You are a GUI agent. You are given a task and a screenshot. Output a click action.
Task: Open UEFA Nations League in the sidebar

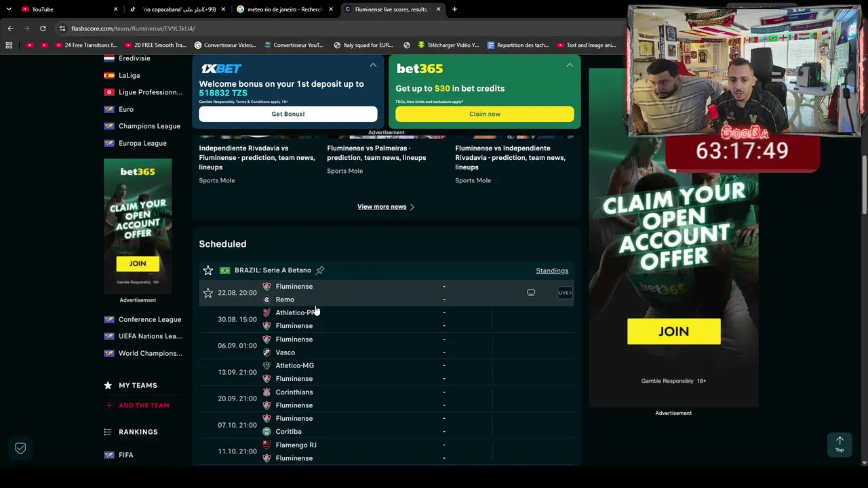(x=150, y=336)
